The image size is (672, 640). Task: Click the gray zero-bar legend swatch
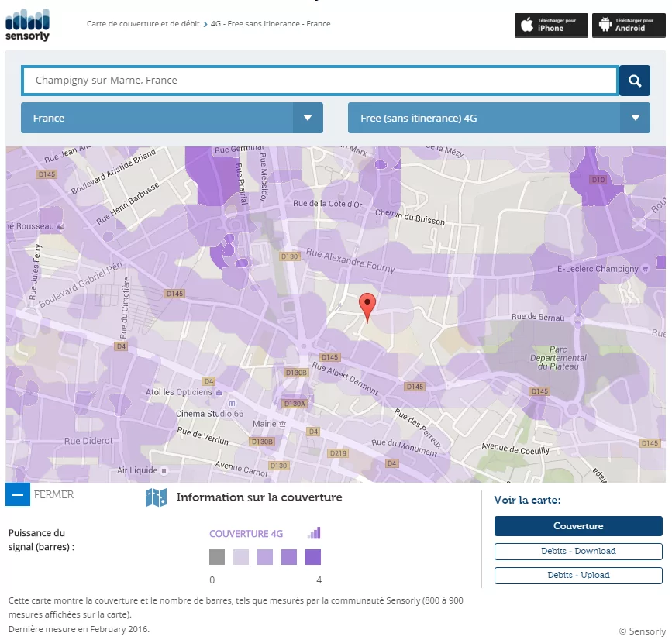[x=217, y=557]
